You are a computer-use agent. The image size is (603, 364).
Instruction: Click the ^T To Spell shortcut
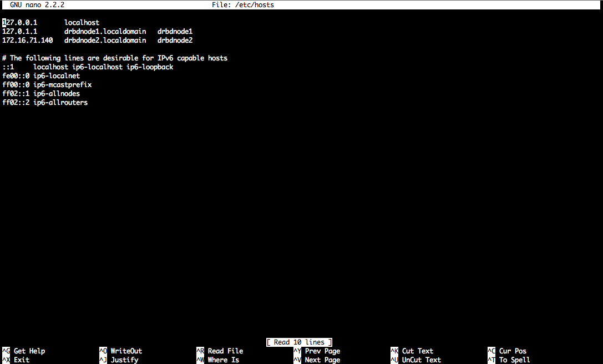(x=509, y=360)
